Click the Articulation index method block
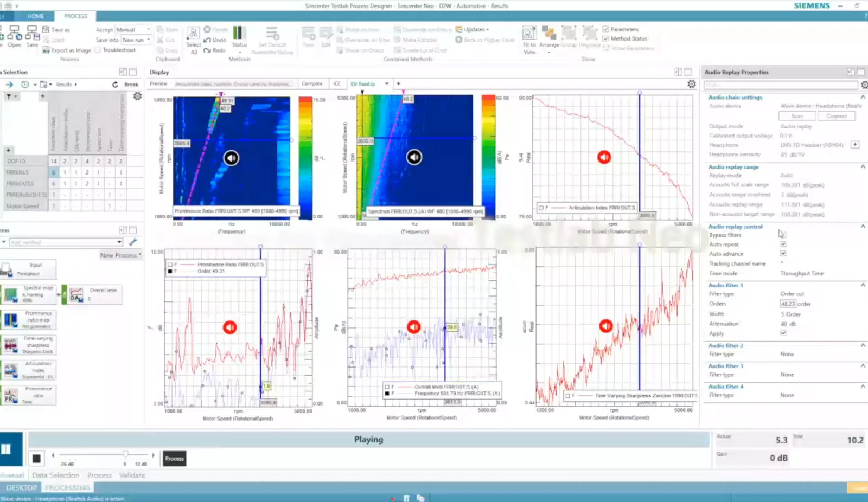The image size is (868, 502). coord(29,370)
